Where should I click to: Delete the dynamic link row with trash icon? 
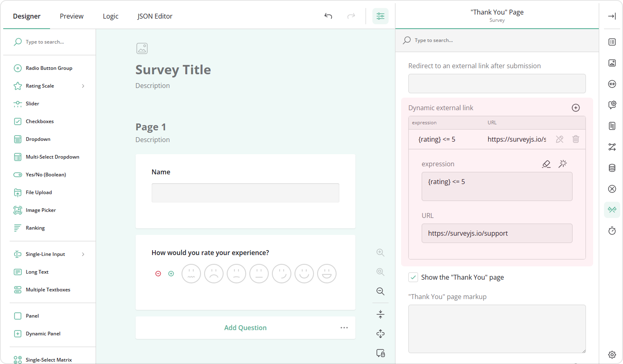pos(576,139)
